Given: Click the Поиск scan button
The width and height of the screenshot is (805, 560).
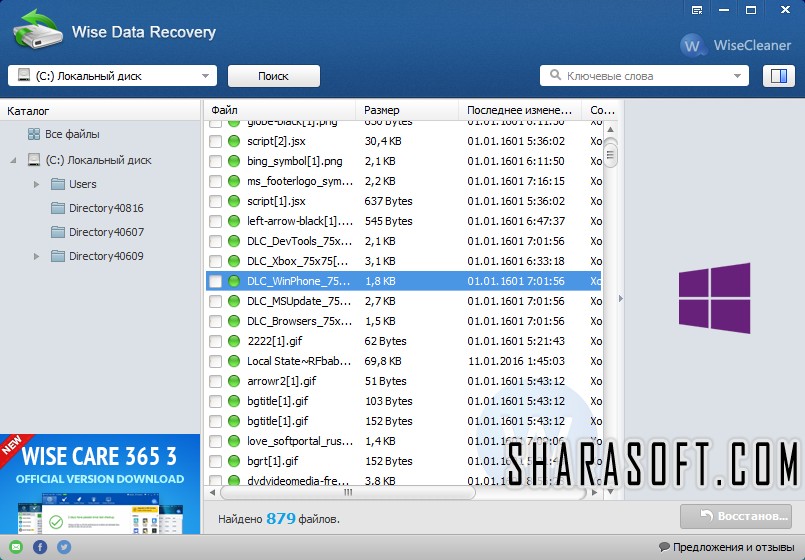Looking at the screenshot, I should pos(274,76).
